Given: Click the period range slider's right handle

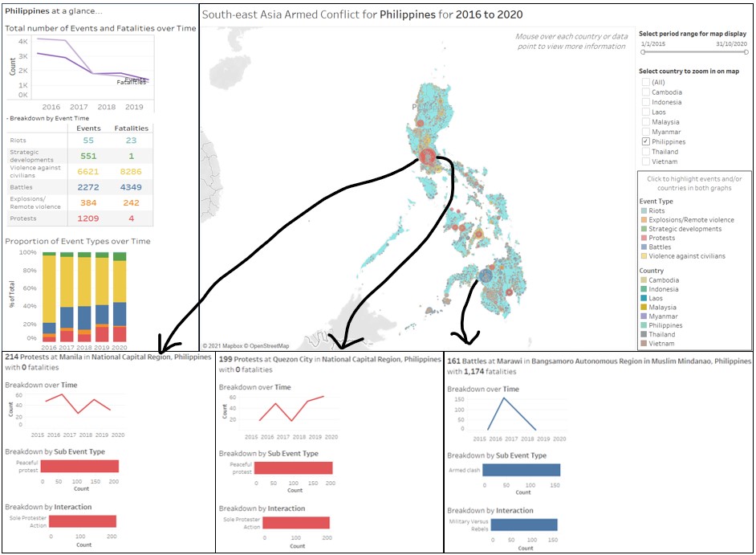Looking at the screenshot, I should [746, 52].
